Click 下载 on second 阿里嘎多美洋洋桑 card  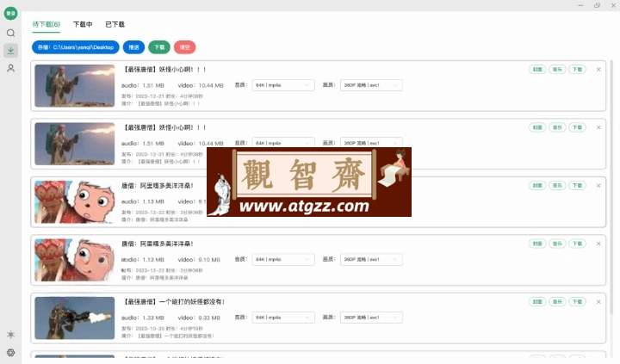577,244
